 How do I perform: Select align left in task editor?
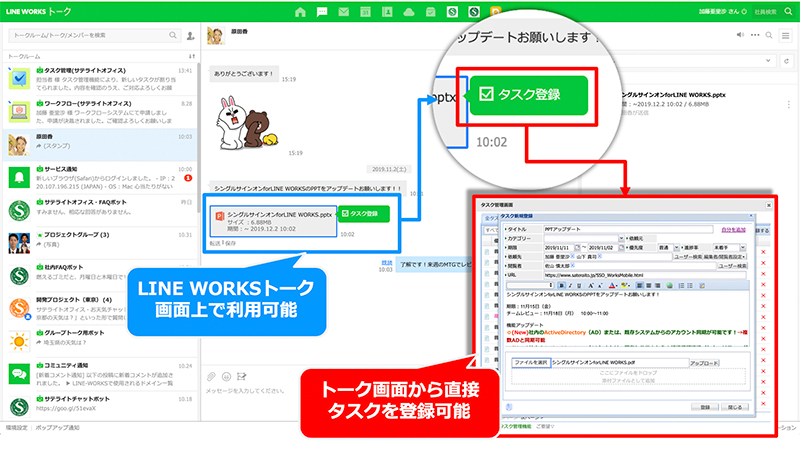coord(640,285)
